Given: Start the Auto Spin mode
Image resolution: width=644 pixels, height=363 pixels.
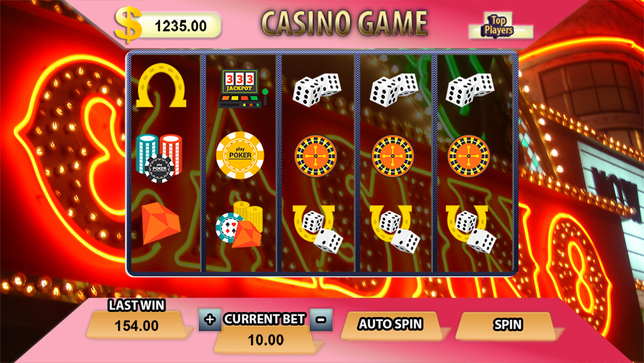Looking at the screenshot, I should pos(391,324).
